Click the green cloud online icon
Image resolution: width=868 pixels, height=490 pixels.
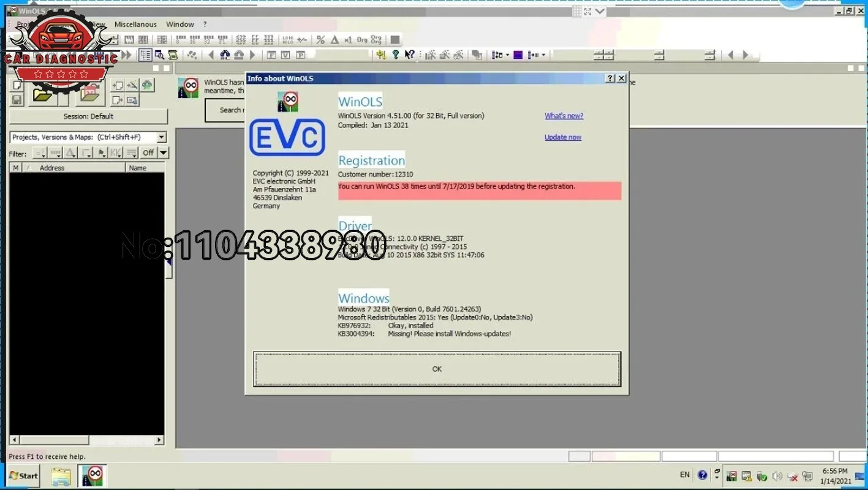click(147, 85)
